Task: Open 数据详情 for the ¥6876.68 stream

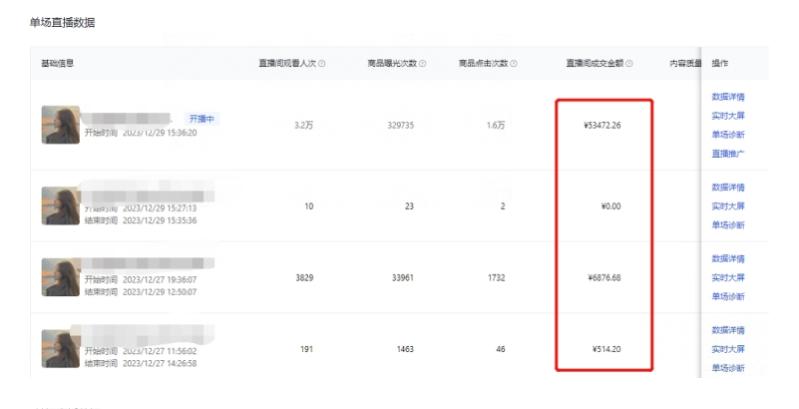Action: [727, 259]
